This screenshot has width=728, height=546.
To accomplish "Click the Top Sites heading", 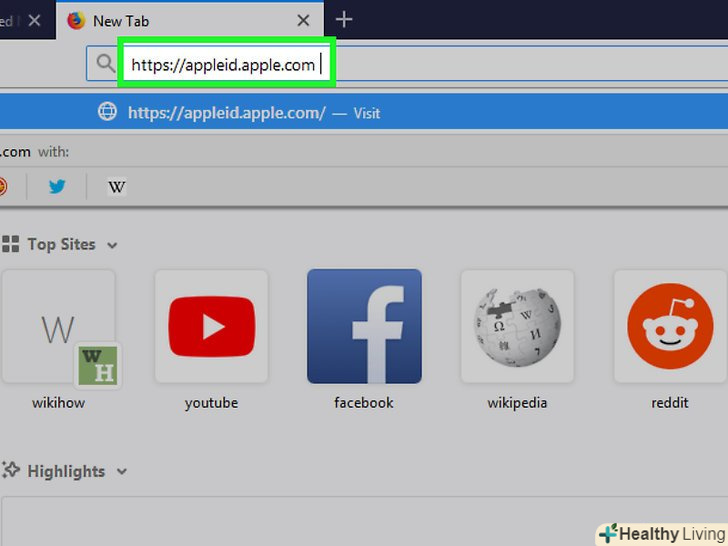I will click(61, 244).
